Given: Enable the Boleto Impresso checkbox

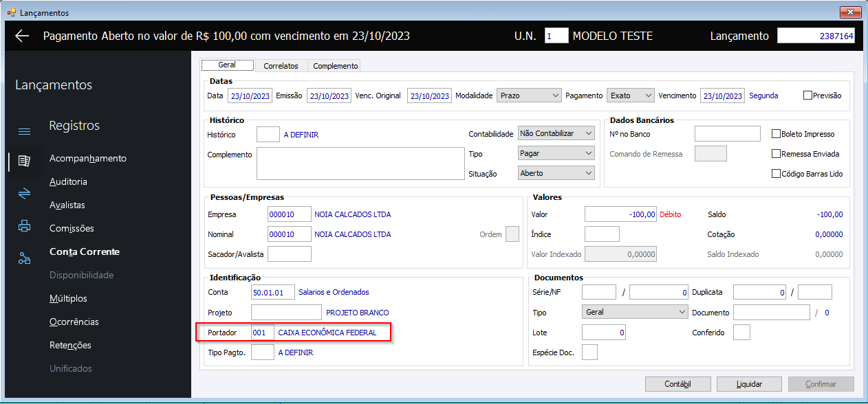Looking at the screenshot, I should coord(776,134).
